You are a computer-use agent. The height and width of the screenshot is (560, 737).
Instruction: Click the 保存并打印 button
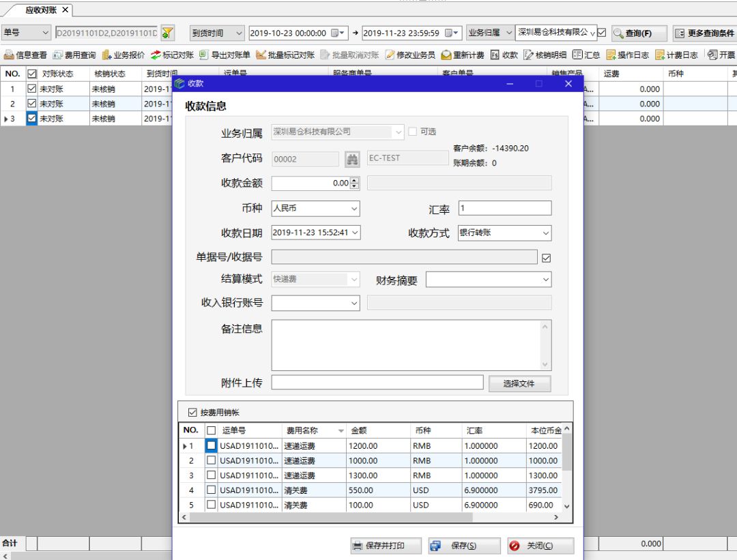tap(386, 545)
